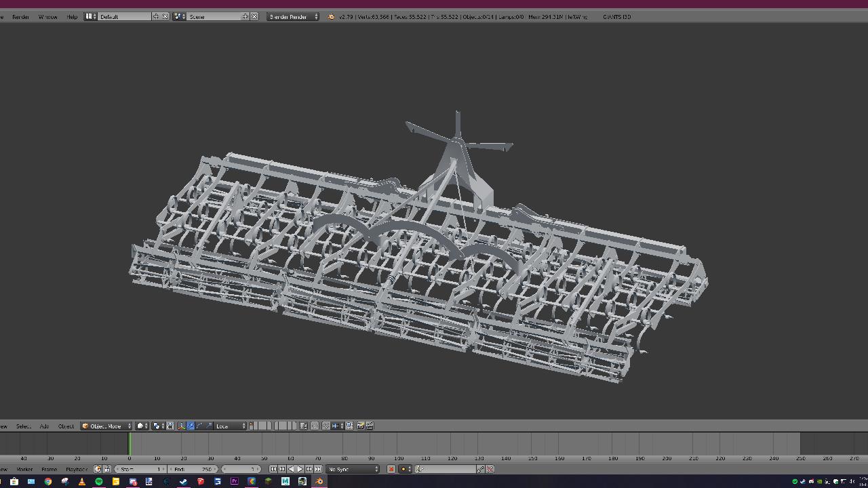Image resolution: width=868 pixels, height=488 pixels.
Task: Play the animation forward
Action: tap(300, 469)
